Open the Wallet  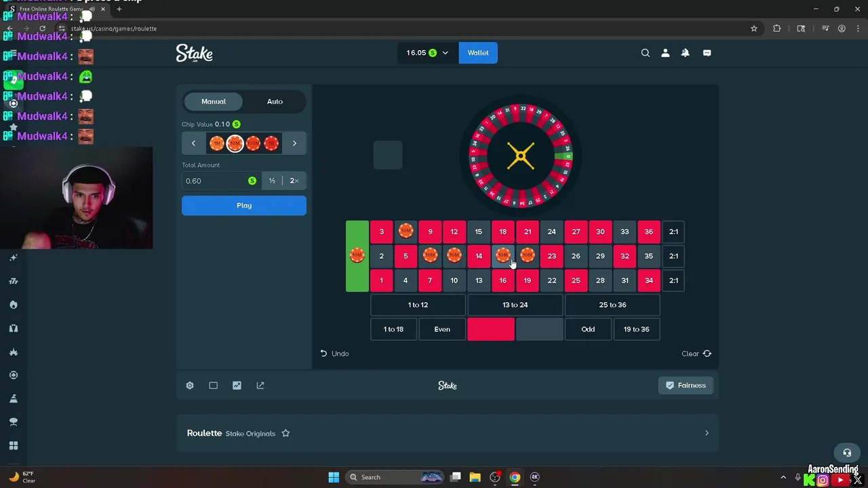(x=478, y=53)
